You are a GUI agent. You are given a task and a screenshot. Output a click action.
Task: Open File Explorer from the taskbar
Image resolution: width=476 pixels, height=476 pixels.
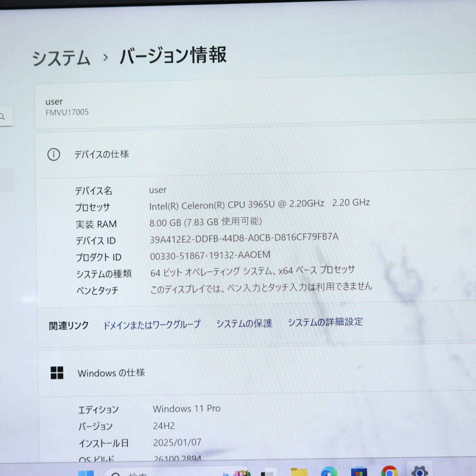(299, 472)
